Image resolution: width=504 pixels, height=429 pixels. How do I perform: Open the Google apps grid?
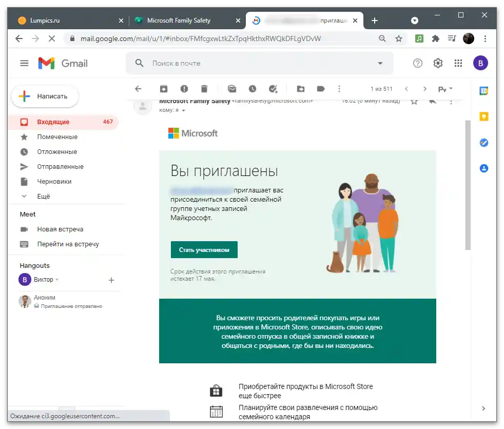[x=458, y=63]
